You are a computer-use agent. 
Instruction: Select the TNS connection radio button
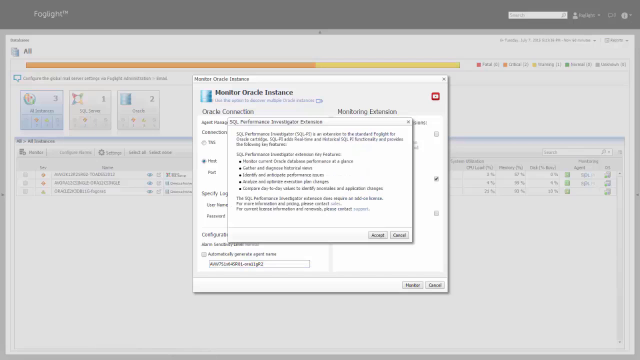[204, 143]
